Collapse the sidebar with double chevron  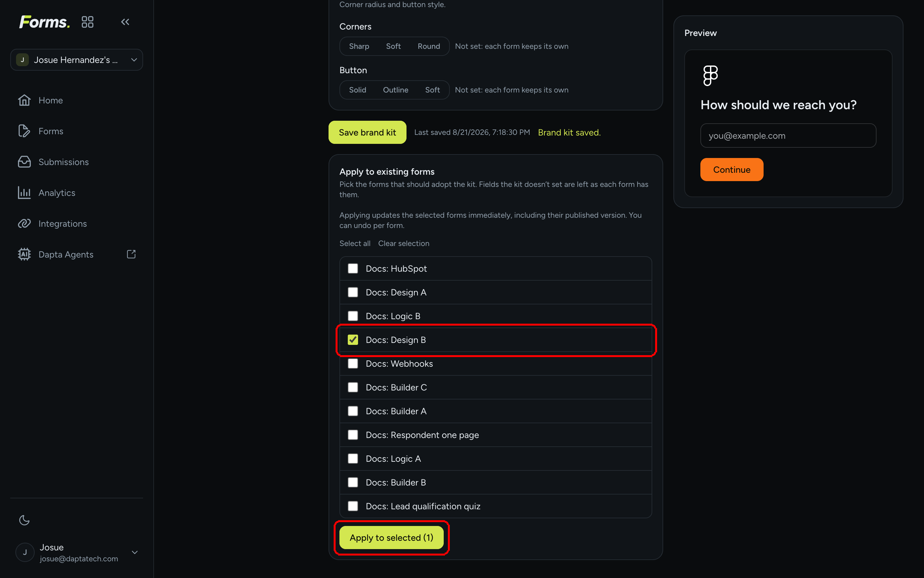[125, 22]
